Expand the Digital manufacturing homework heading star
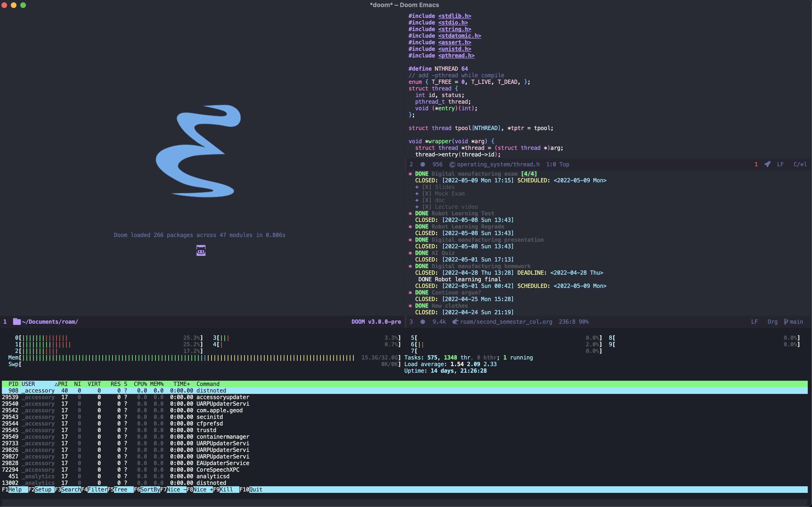The height and width of the screenshot is (507, 812). 410,266
